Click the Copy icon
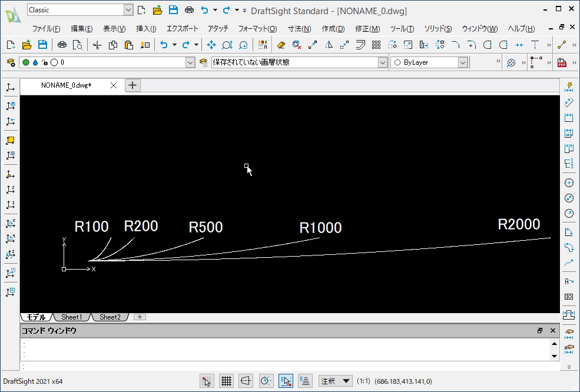 (x=113, y=45)
